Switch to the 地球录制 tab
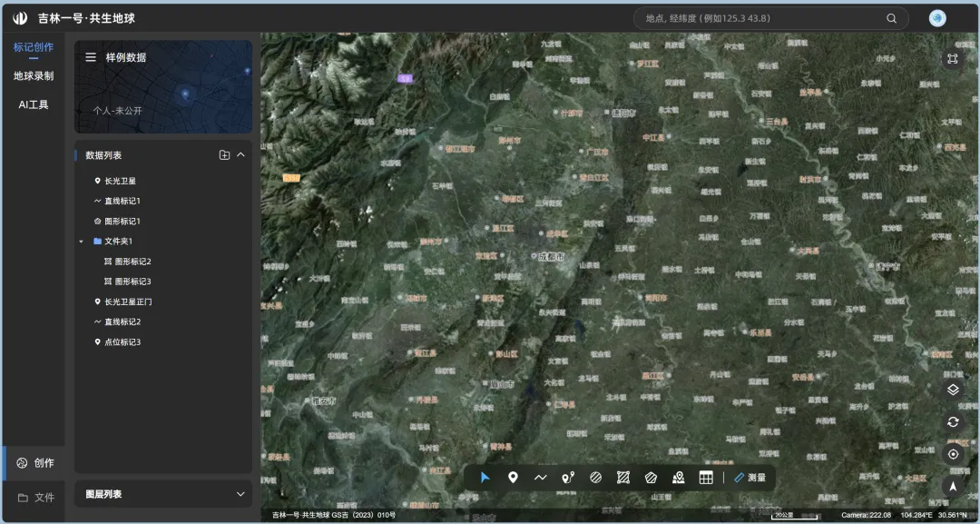Viewport: 980px width, 524px height. click(x=34, y=76)
